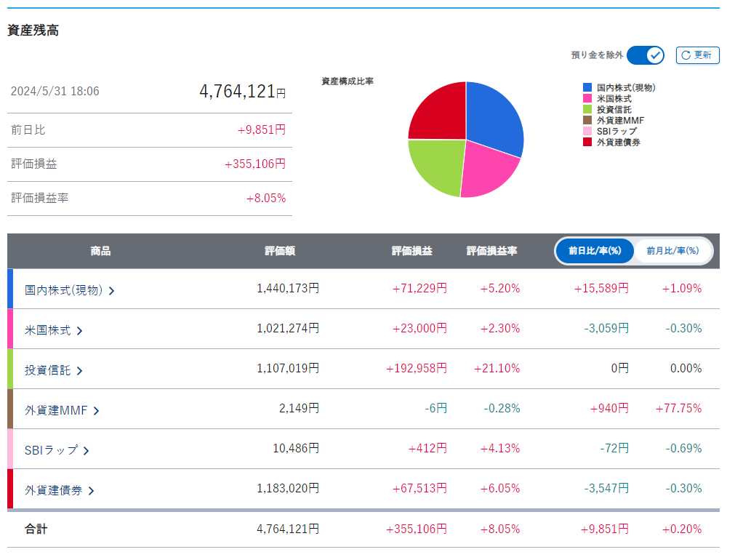Viewport: 735px width, 560px height.
Task: Click the pink 米国株式 legend square
Action: [587, 98]
